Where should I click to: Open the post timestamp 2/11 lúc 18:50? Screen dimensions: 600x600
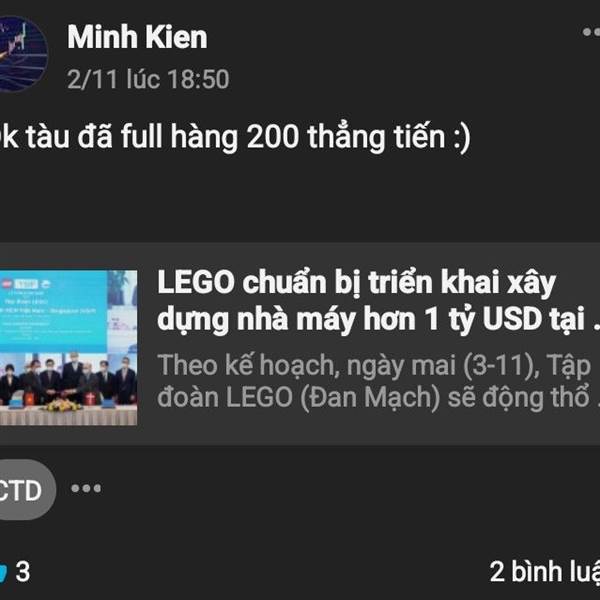click(x=148, y=79)
